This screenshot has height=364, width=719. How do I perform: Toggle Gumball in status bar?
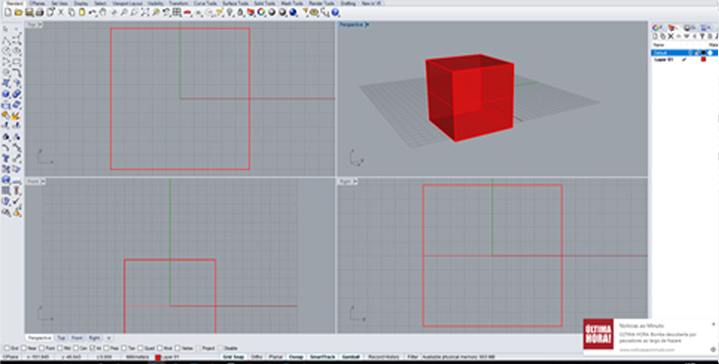pyautogui.click(x=350, y=357)
